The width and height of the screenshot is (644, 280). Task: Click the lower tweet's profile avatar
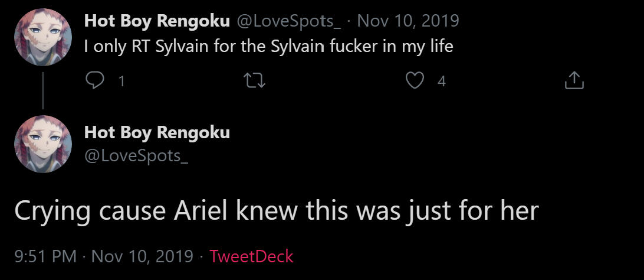tap(42, 144)
